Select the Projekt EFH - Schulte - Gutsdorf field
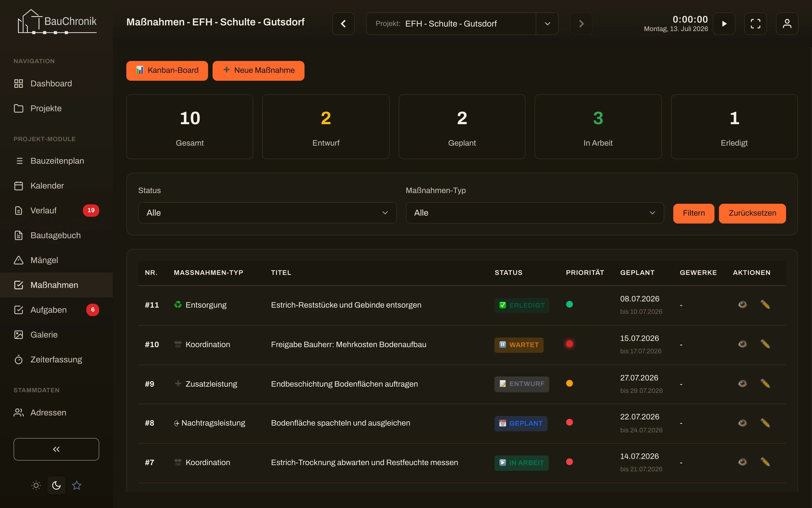 pos(451,23)
